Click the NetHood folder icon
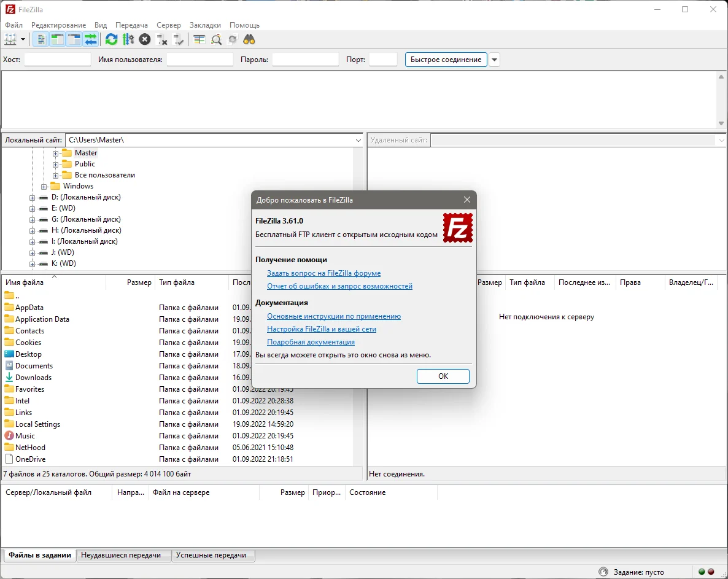Image resolution: width=728 pixels, height=579 pixels. point(9,447)
